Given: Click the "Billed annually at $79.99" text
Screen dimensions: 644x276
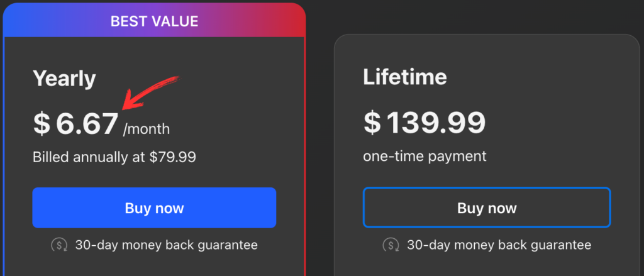Looking at the screenshot, I should pos(114,157).
